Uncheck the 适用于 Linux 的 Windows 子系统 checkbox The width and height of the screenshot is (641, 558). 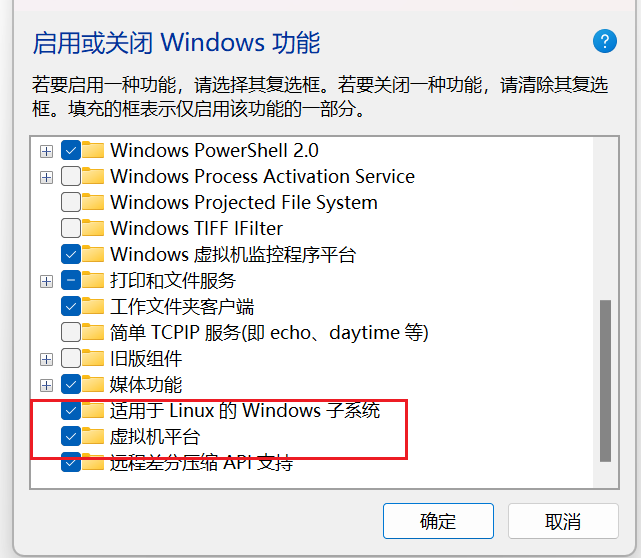pos(71,410)
